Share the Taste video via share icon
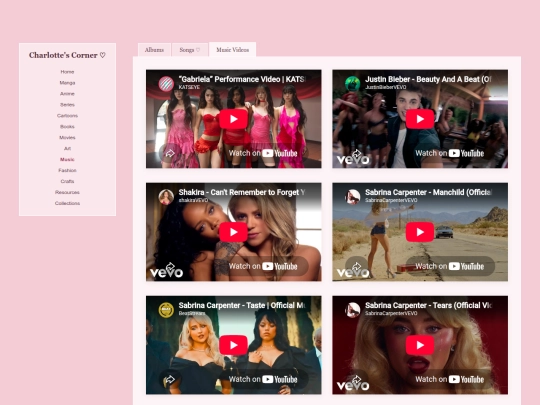The image size is (540, 405). tap(170, 379)
